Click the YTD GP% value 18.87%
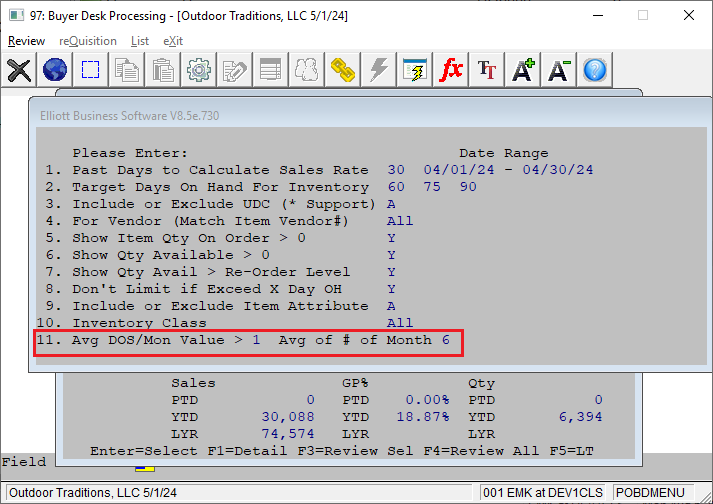The image size is (713, 504). tap(423, 417)
